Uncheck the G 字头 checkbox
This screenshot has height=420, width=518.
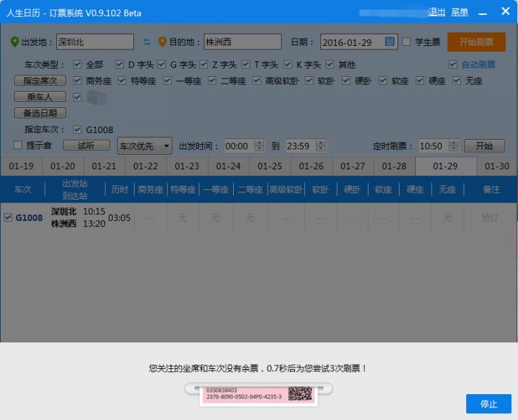pos(161,64)
